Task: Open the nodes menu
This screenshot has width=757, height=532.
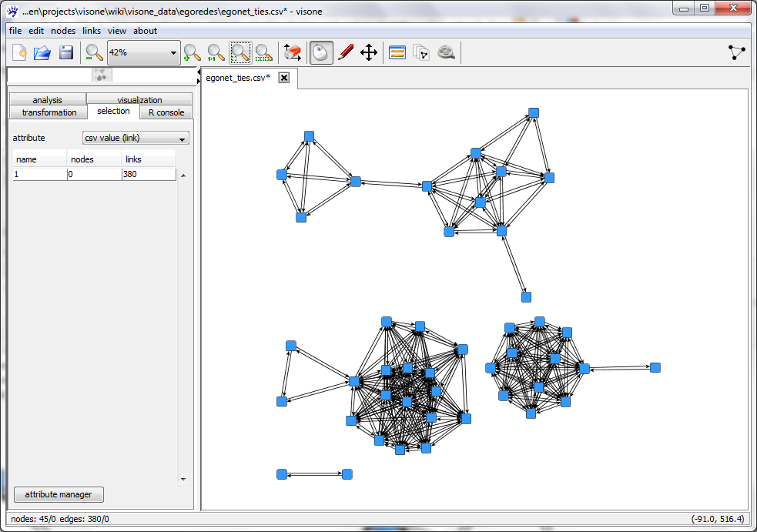Action: click(63, 31)
